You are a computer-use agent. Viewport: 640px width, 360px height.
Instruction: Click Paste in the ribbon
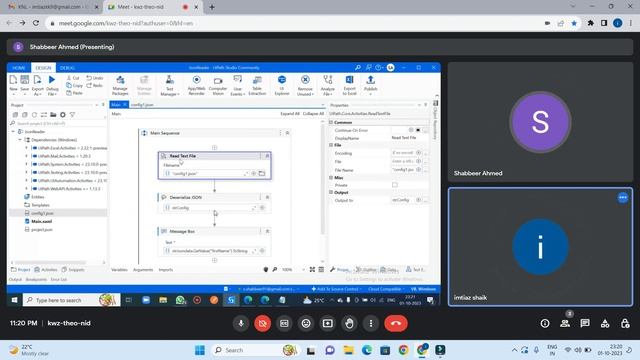click(74, 93)
